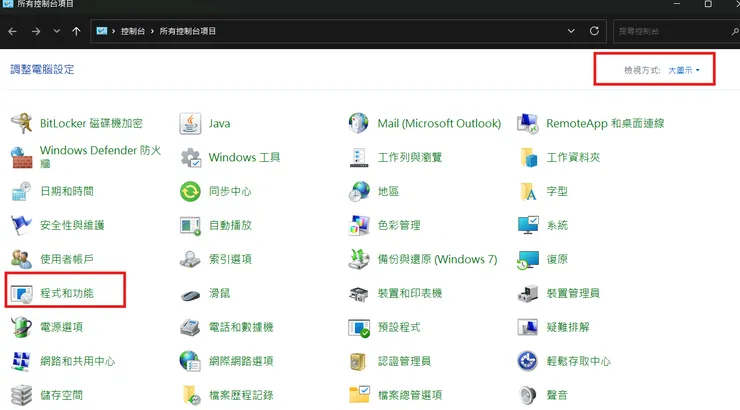Open 日期和時間 icon
Image resolution: width=740 pixels, height=410 pixels.
coord(22,192)
